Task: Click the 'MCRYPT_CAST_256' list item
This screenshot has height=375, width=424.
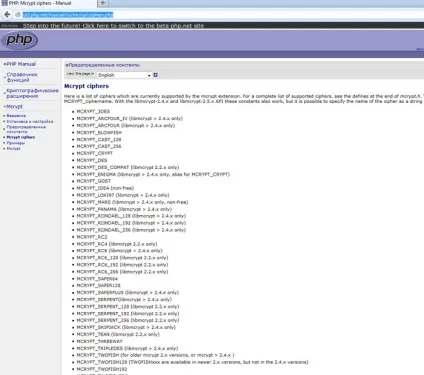Action: coord(99,146)
